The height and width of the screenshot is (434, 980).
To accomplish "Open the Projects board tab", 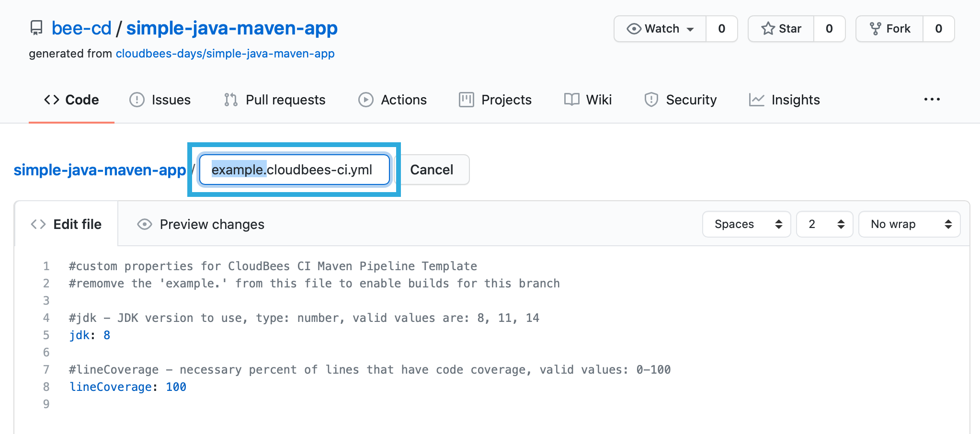I will (495, 100).
